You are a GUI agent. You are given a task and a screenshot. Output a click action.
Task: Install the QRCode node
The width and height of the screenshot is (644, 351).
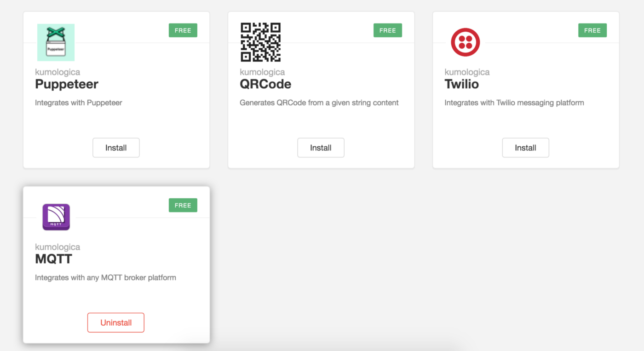coord(321,148)
